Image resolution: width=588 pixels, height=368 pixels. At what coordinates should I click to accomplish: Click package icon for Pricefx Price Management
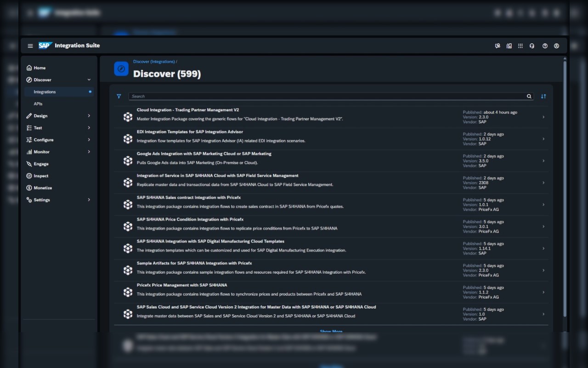pos(128,292)
